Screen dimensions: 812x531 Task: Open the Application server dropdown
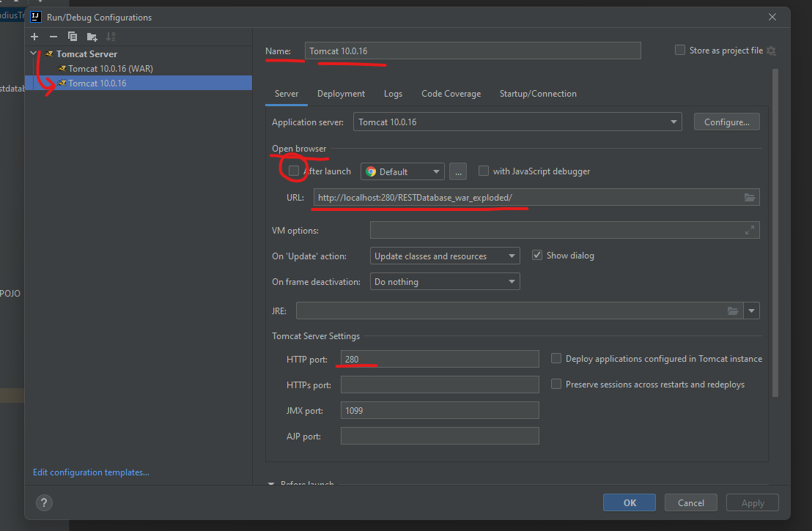click(517, 122)
